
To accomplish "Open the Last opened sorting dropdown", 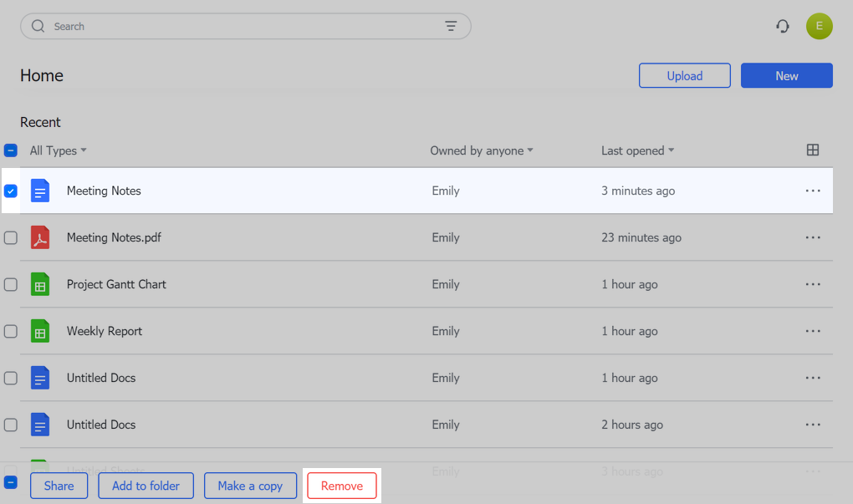I will pyautogui.click(x=638, y=150).
